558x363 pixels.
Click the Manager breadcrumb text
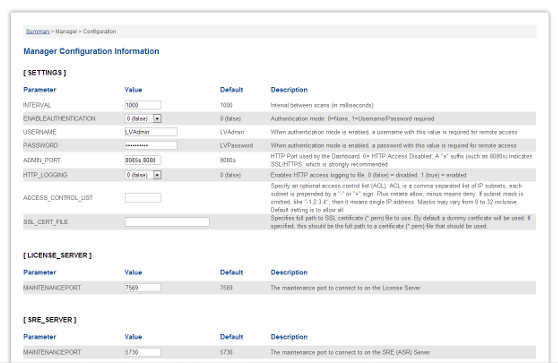click(66, 31)
